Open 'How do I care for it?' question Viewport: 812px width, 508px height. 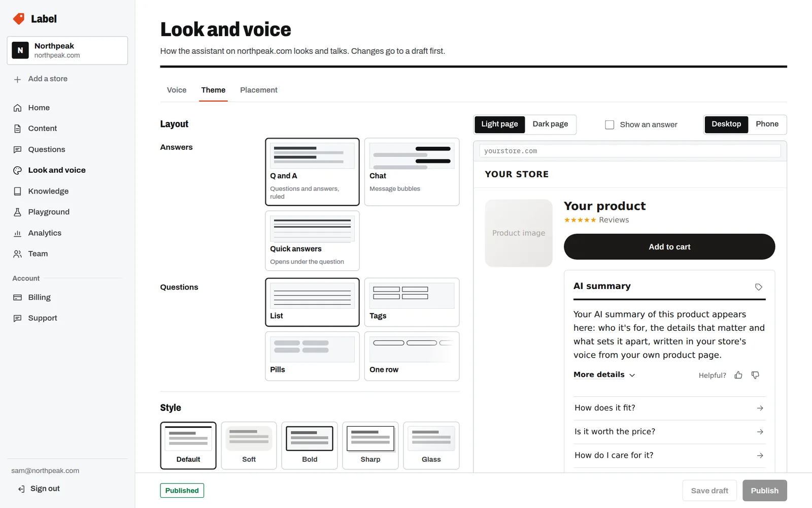(x=669, y=456)
